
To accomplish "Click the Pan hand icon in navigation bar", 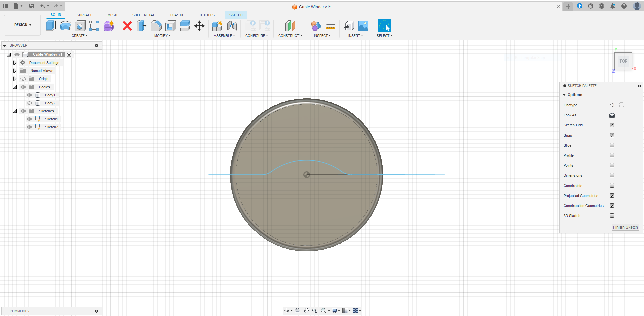I will click(306, 311).
